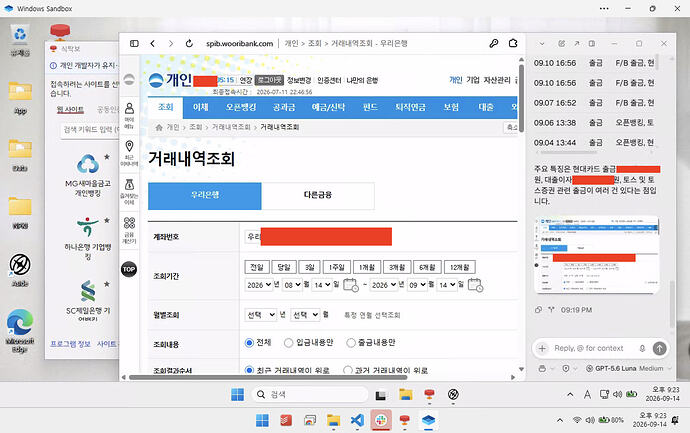Open the end date calendar picker
Viewport: 690px width, 433px height.
(x=475, y=285)
